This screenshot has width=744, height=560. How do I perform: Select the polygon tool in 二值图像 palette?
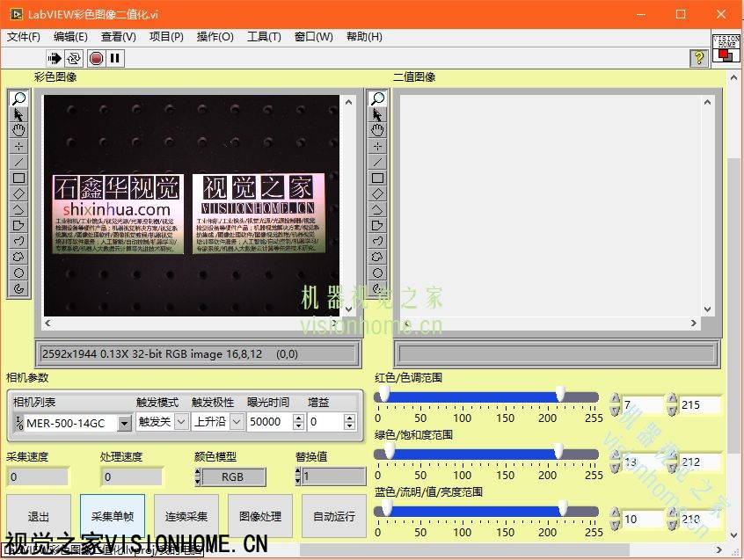[x=377, y=225]
